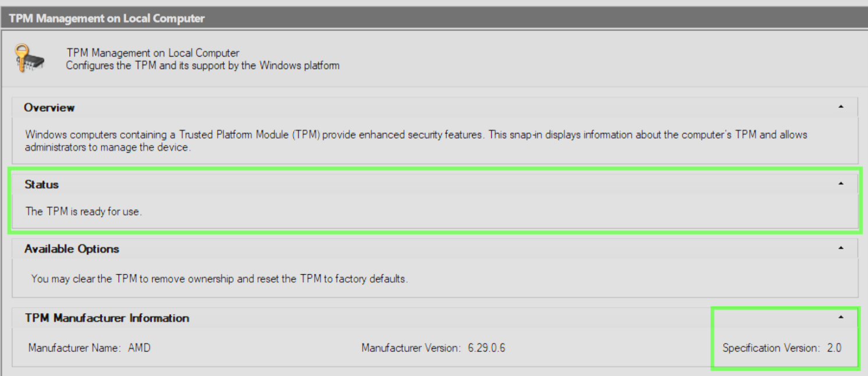Click the dark window title bar text

[x=107, y=19]
